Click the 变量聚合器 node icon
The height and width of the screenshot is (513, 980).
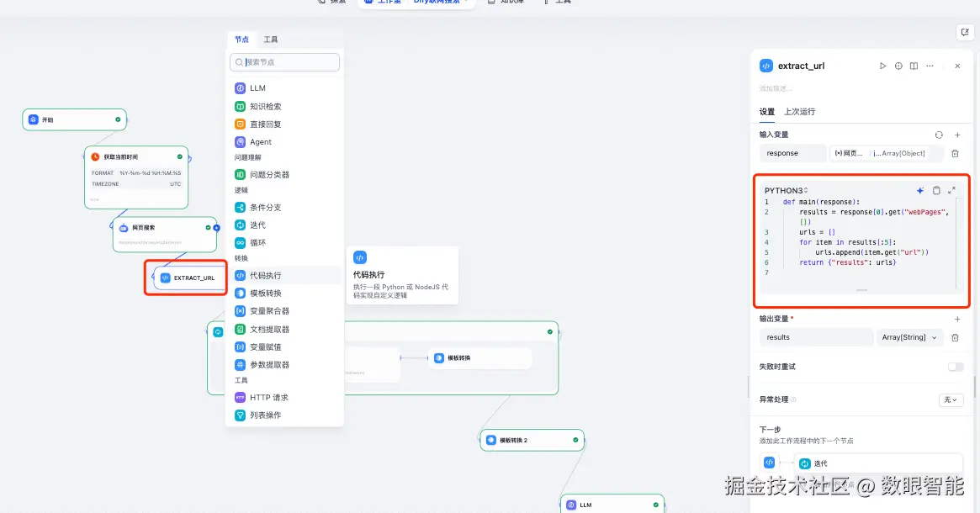pos(240,310)
